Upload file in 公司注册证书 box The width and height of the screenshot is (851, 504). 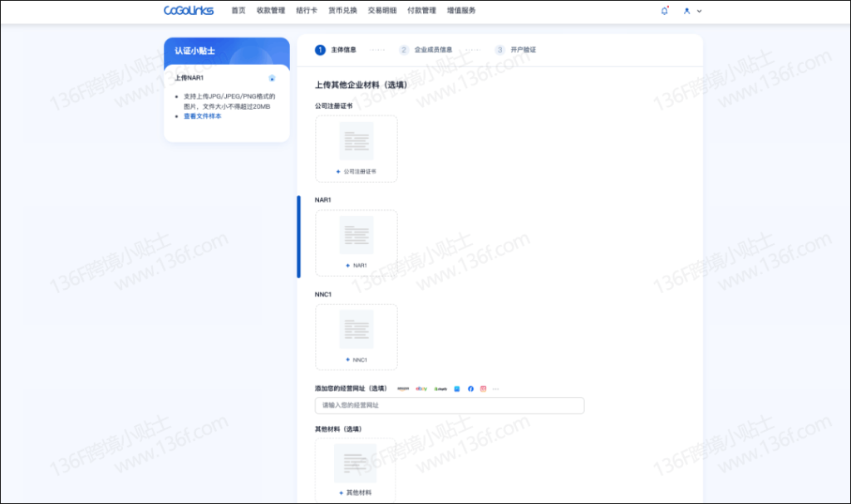(x=356, y=149)
